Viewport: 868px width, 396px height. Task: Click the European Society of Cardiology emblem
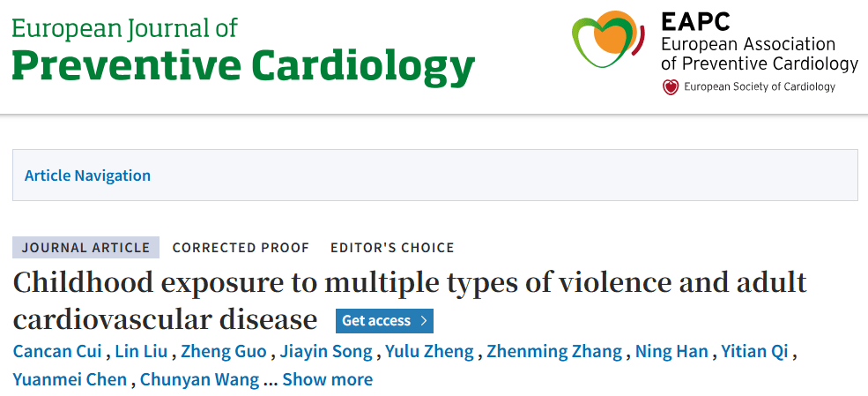pos(671,87)
